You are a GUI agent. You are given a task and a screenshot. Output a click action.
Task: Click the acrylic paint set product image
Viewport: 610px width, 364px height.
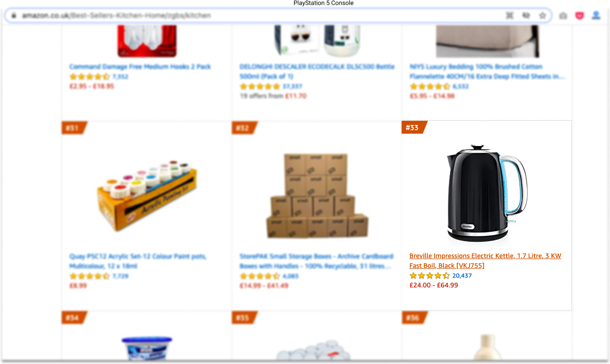147,196
